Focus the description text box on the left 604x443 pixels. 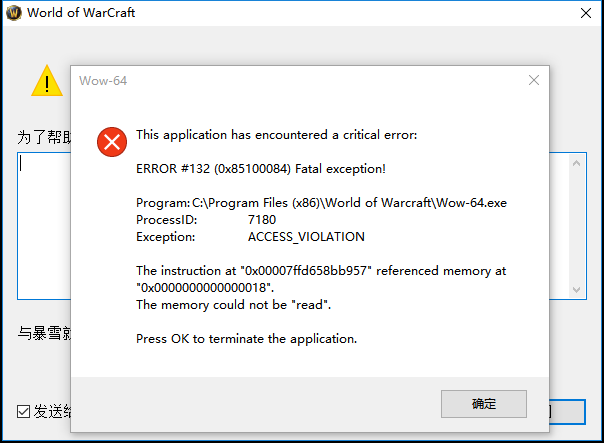click(x=44, y=226)
